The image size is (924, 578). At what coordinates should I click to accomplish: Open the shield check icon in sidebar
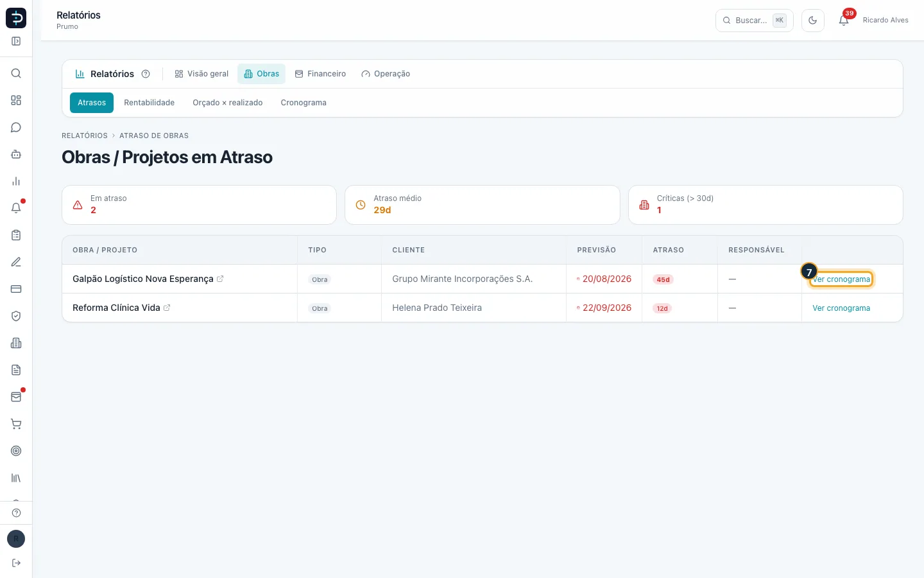point(16,316)
